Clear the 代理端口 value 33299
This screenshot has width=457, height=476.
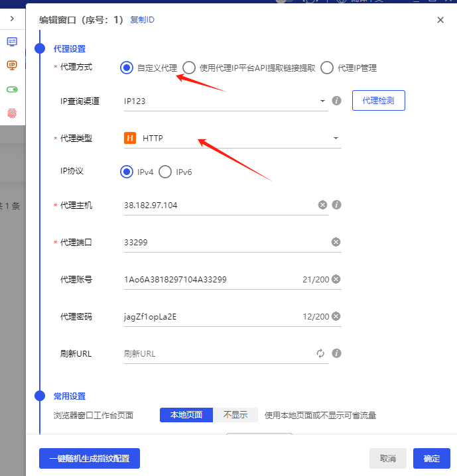click(336, 242)
